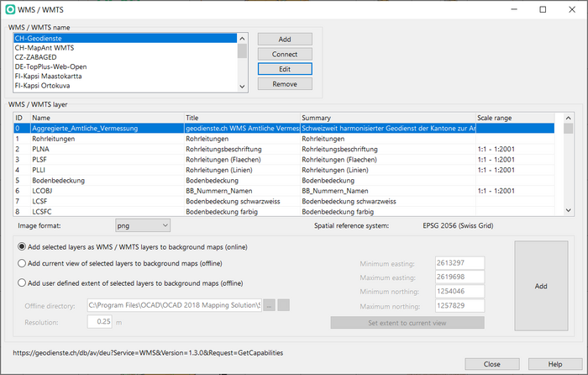Click the Summary column header
The image size is (588, 375).
pos(388,118)
